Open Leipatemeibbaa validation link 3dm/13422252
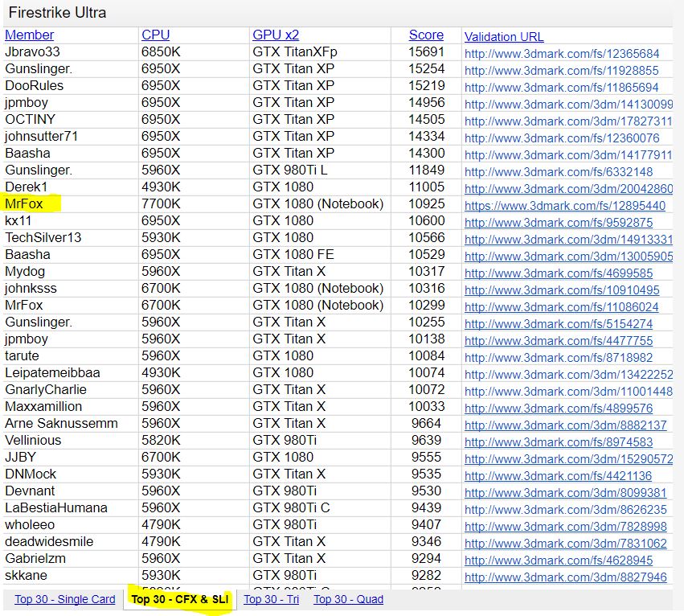The width and height of the screenshot is (684, 616). point(569,375)
